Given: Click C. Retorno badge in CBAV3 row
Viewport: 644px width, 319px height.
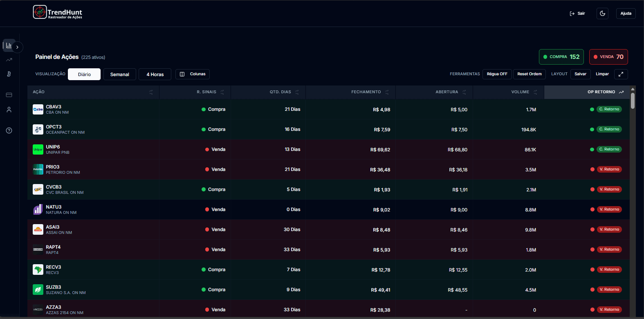Looking at the screenshot, I should [x=609, y=109].
